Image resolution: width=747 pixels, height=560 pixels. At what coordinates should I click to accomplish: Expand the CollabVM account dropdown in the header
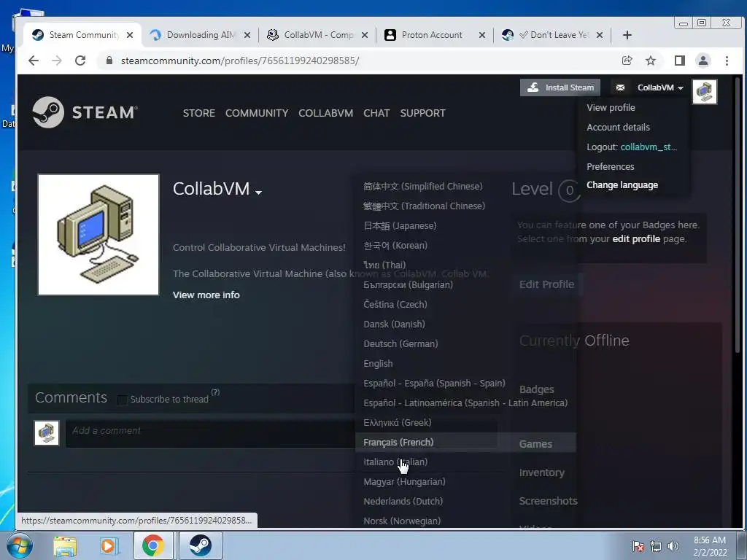pos(660,87)
